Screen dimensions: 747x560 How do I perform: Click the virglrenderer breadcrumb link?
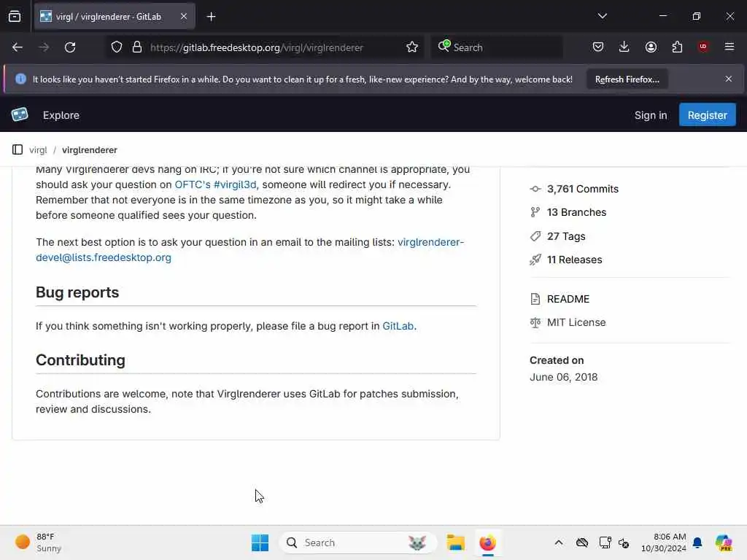click(90, 150)
